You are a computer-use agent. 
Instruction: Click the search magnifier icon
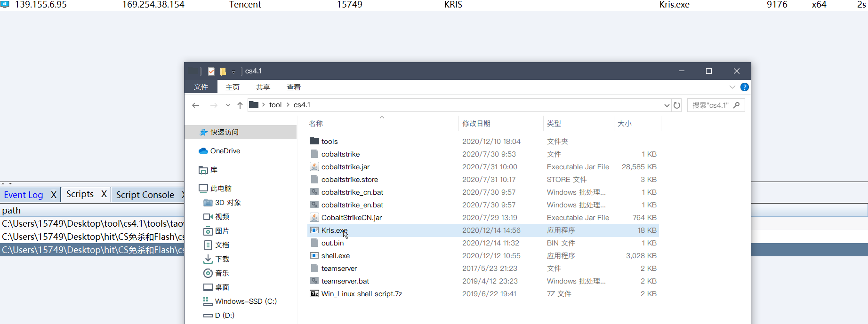737,105
